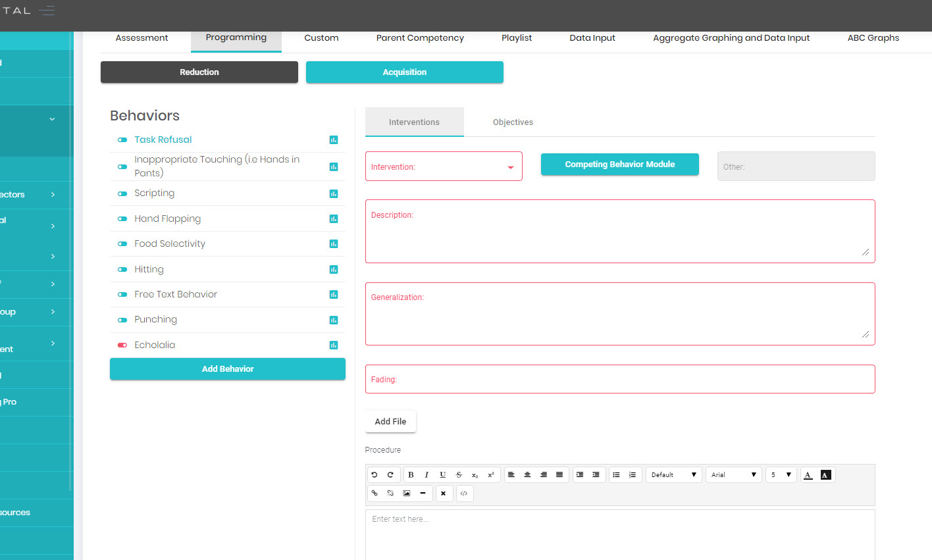Open the Arial font dropdown
This screenshot has width=932, height=560.
tap(734, 474)
